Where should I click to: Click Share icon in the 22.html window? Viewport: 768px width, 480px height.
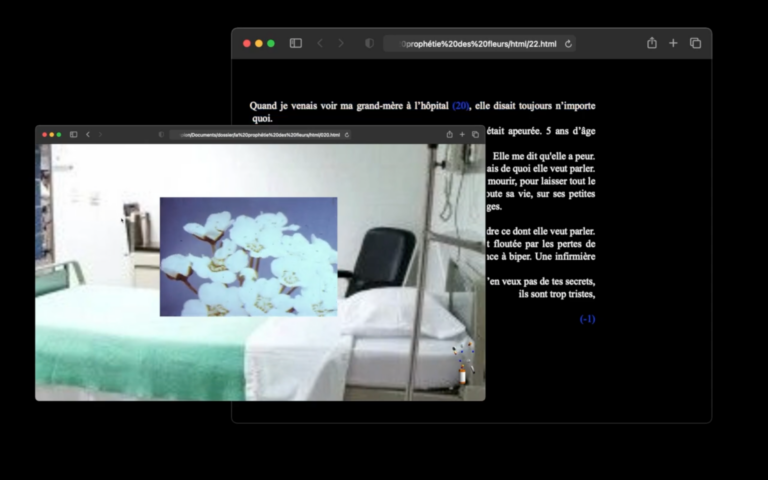tap(652, 43)
